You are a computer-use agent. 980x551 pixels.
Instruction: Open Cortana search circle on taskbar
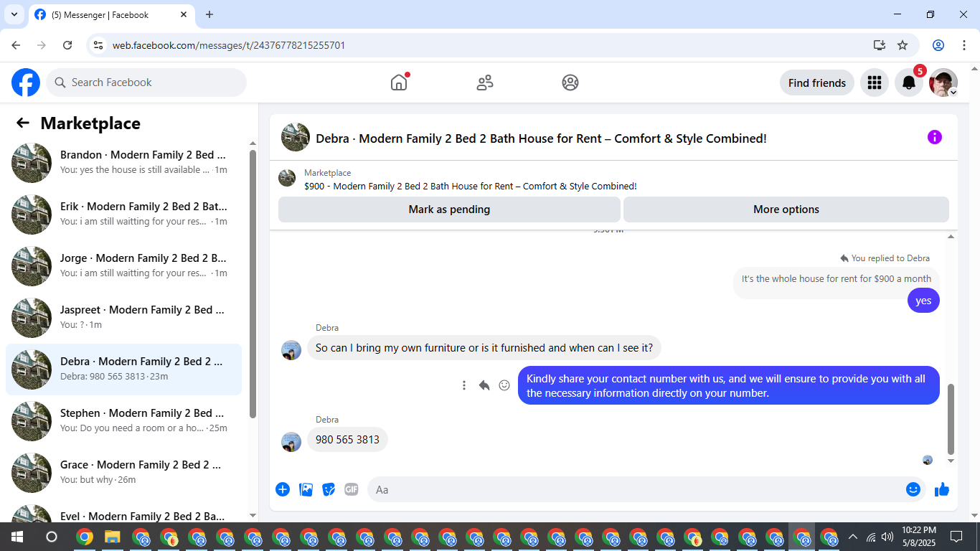point(52,537)
